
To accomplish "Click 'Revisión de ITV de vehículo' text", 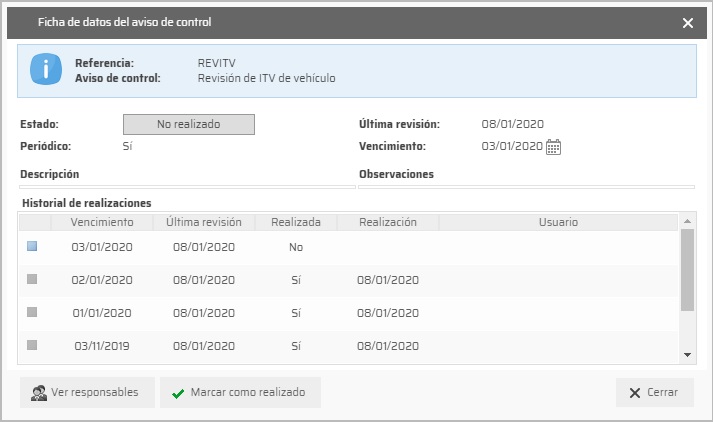I will [x=266, y=78].
